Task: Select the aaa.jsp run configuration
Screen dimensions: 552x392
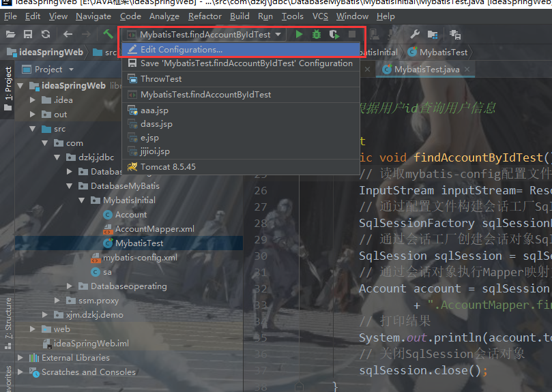Action: 241,110
